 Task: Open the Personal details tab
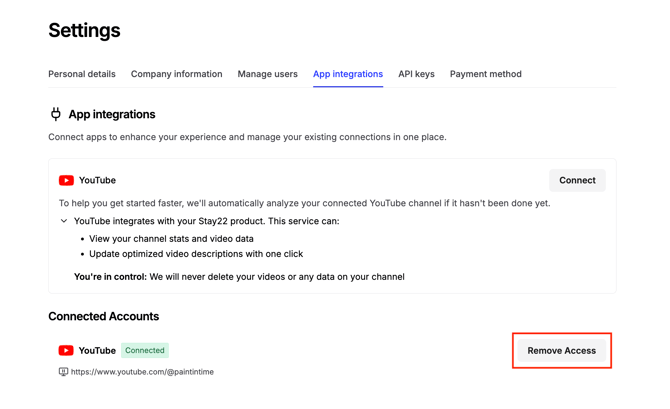pyautogui.click(x=82, y=74)
